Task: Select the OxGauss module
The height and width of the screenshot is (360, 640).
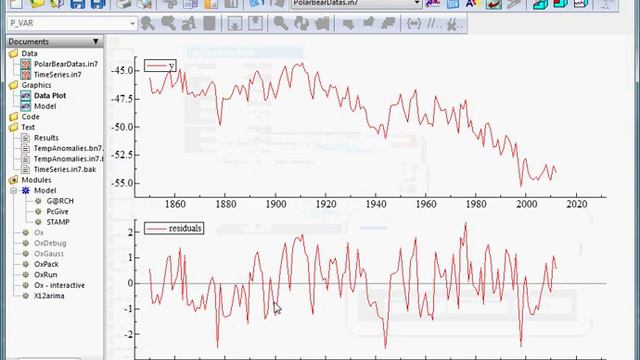Action: pos(49,254)
